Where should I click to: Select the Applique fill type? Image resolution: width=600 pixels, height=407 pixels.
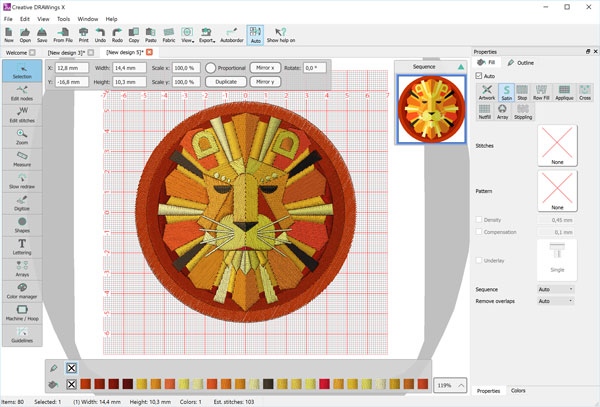pyautogui.click(x=562, y=93)
